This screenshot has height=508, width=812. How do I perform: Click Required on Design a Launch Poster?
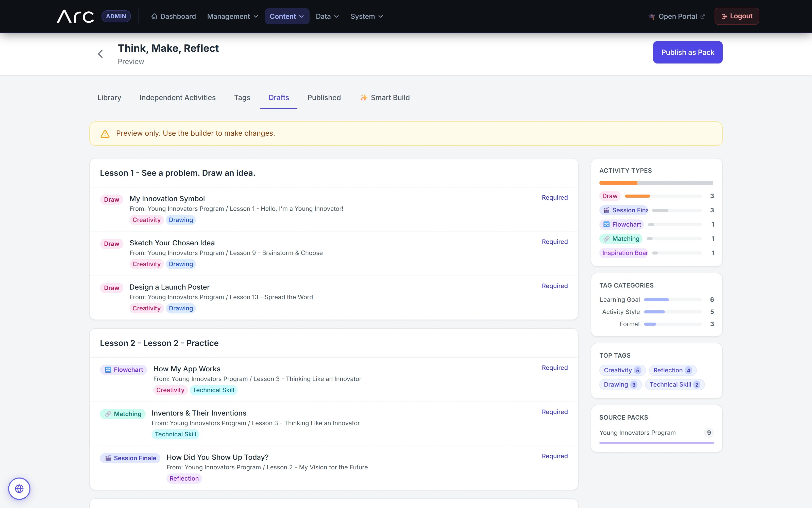(x=555, y=286)
